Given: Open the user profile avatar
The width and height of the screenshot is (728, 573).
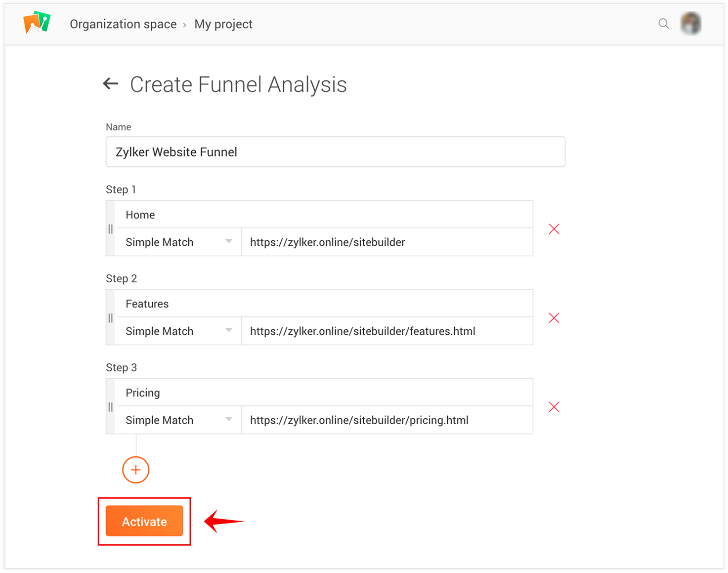Looking at the screenshot, I should (690, 23).
